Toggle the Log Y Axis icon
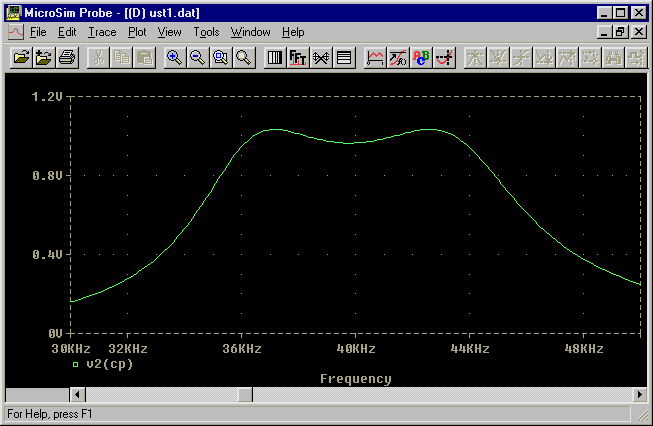653x426 pixels. tap(344, 57)
